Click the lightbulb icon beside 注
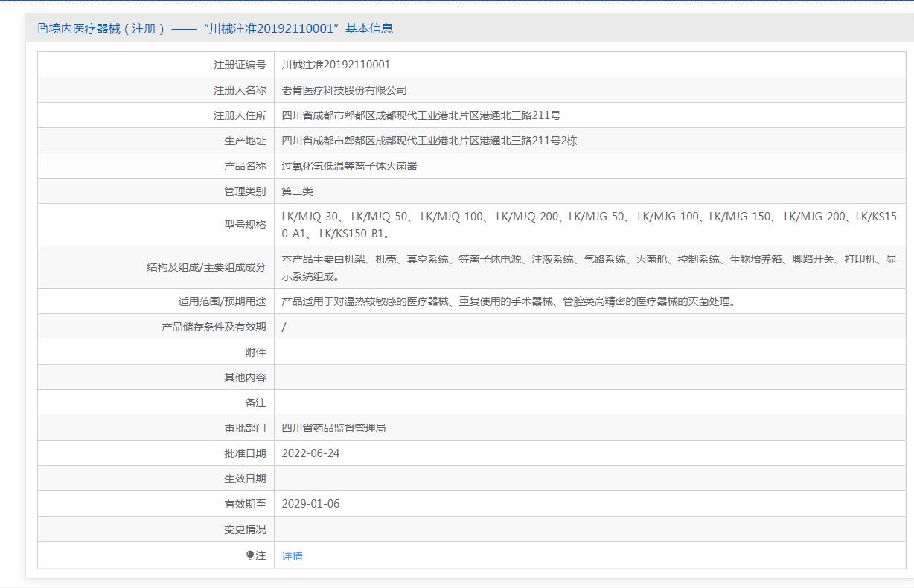This screenshot has width=914, height=588. [250, 555]
